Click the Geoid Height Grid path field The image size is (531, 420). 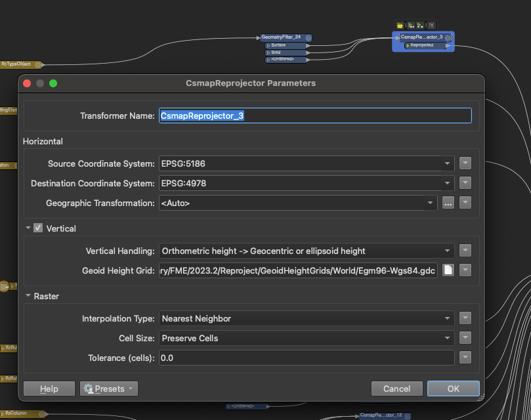pos(299,270)
